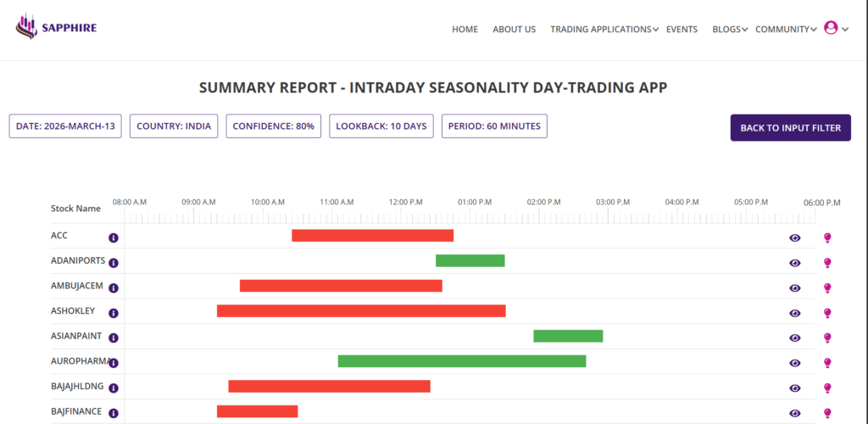Open the Events menu item

pyautogui.click(x=682, y=29)
